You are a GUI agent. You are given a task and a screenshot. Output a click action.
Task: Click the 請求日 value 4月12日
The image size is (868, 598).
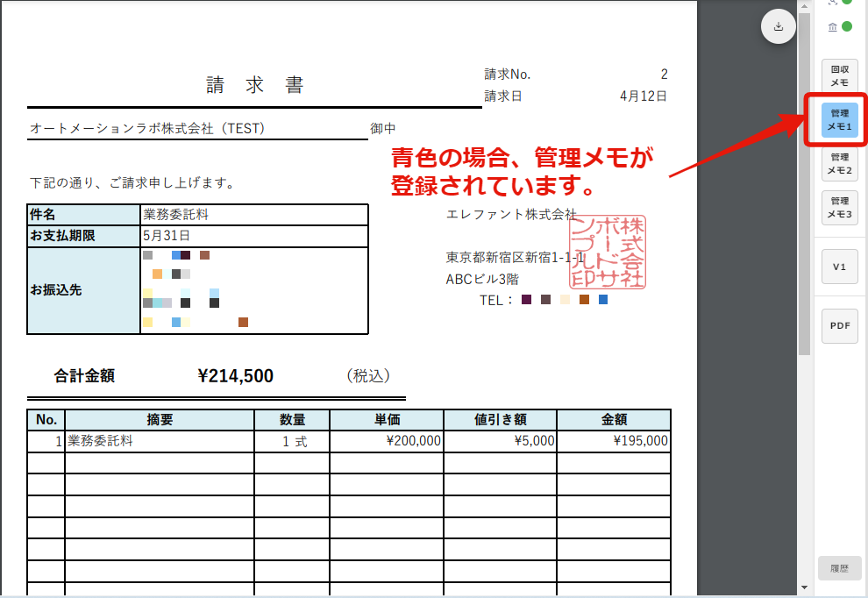click(x=644, y=96)
